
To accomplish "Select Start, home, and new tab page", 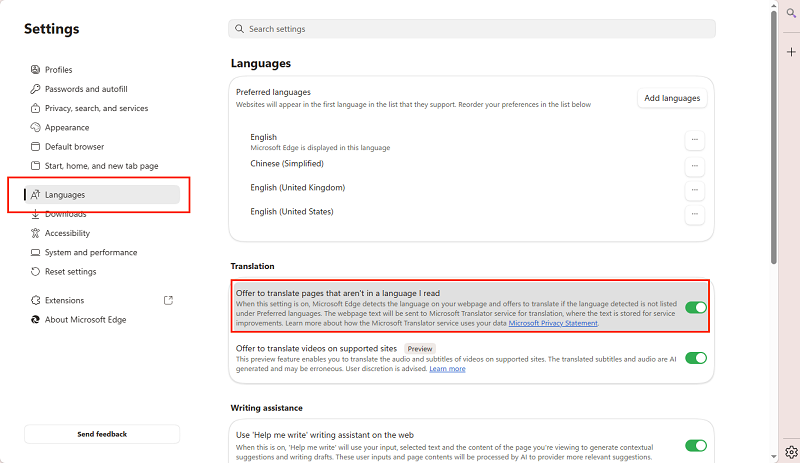I will (x=102, y=166).
